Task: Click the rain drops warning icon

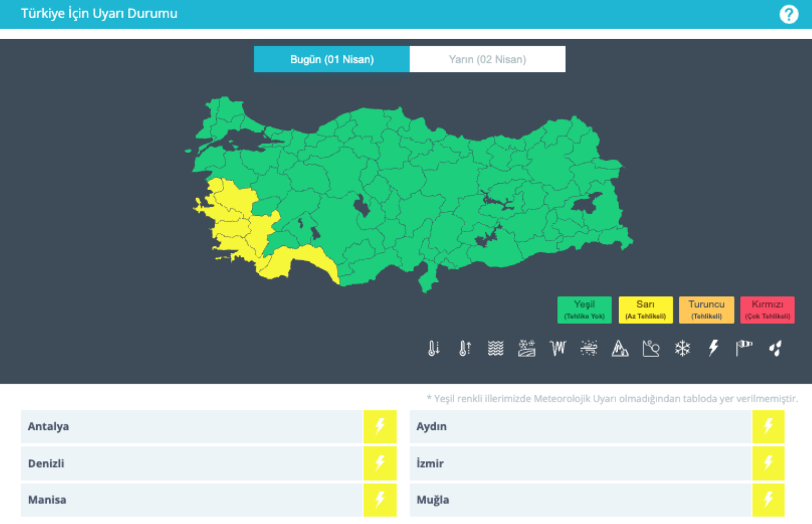Action: coord(775,348)
